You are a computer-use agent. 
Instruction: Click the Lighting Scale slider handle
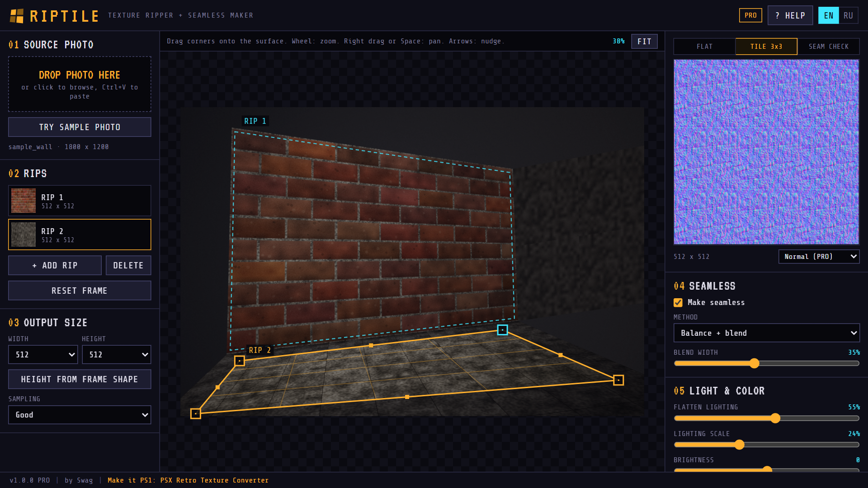[x=739, y=445]
